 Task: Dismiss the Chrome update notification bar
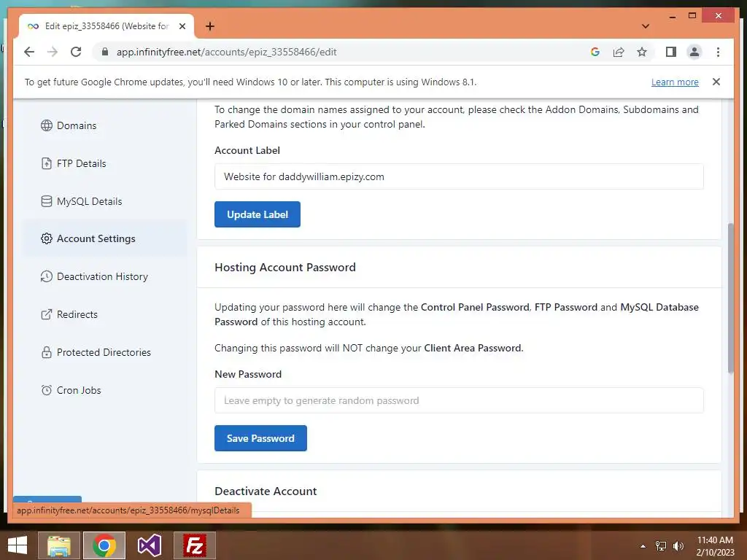pos(716,82)
